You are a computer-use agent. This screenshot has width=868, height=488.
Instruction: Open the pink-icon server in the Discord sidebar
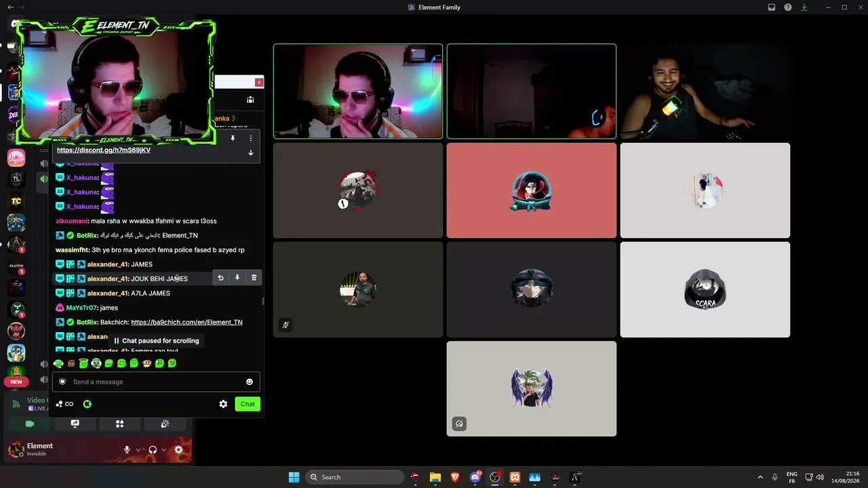click(16, 158)
